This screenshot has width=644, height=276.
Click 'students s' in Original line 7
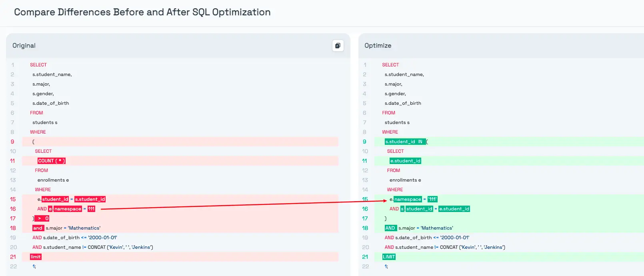[x=45, y=122]
